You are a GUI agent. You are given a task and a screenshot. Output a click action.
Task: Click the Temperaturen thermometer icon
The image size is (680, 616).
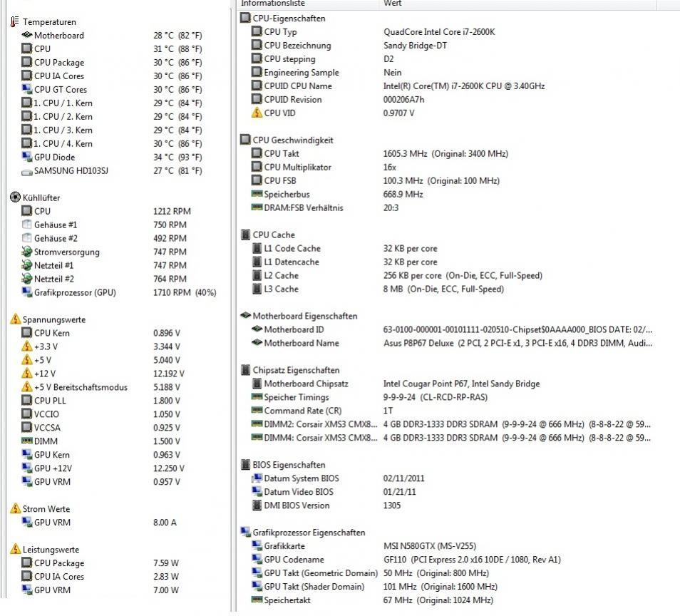pos(15,21)
